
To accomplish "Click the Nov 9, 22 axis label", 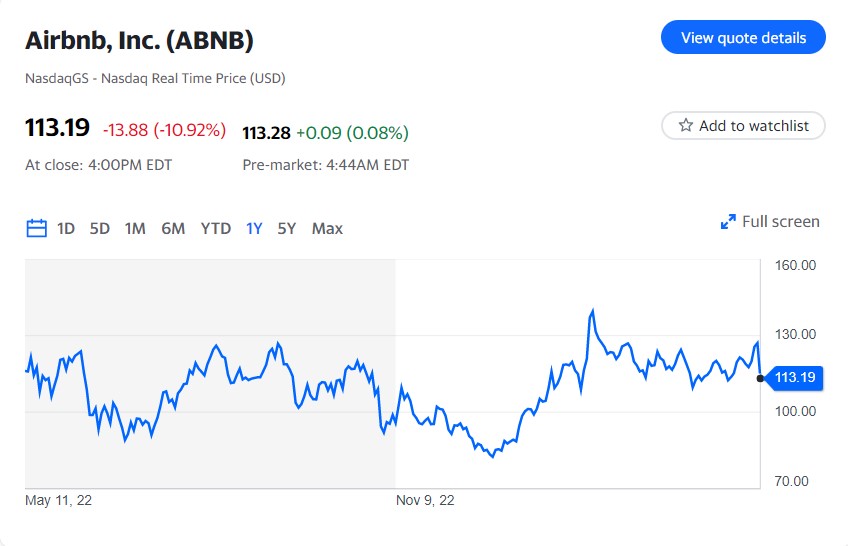I will coord(425,500).
